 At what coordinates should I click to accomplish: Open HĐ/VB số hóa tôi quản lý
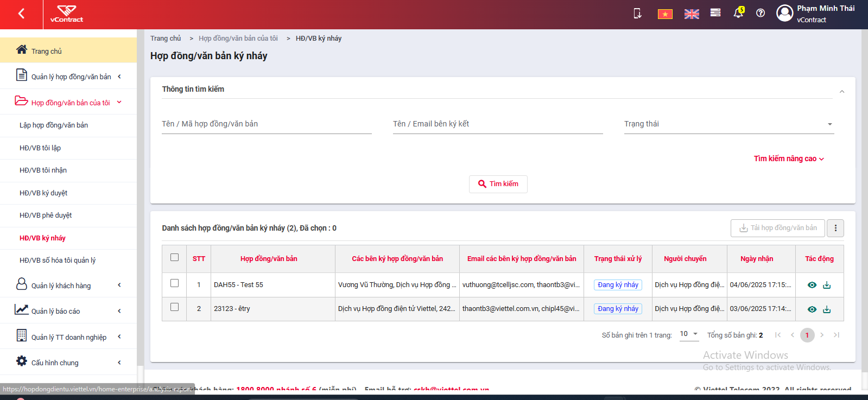[58, 260]
